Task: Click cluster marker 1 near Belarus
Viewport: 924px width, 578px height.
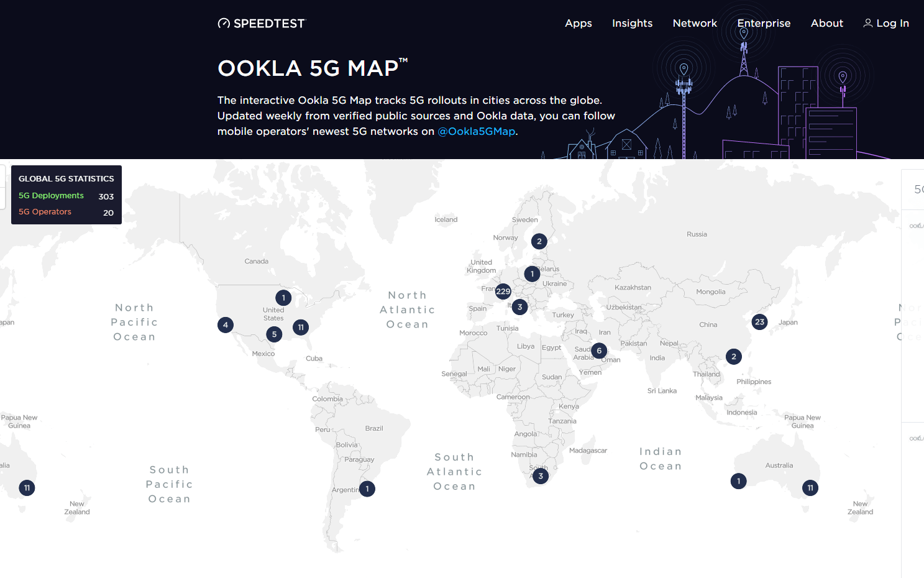Action: point(532,273)
